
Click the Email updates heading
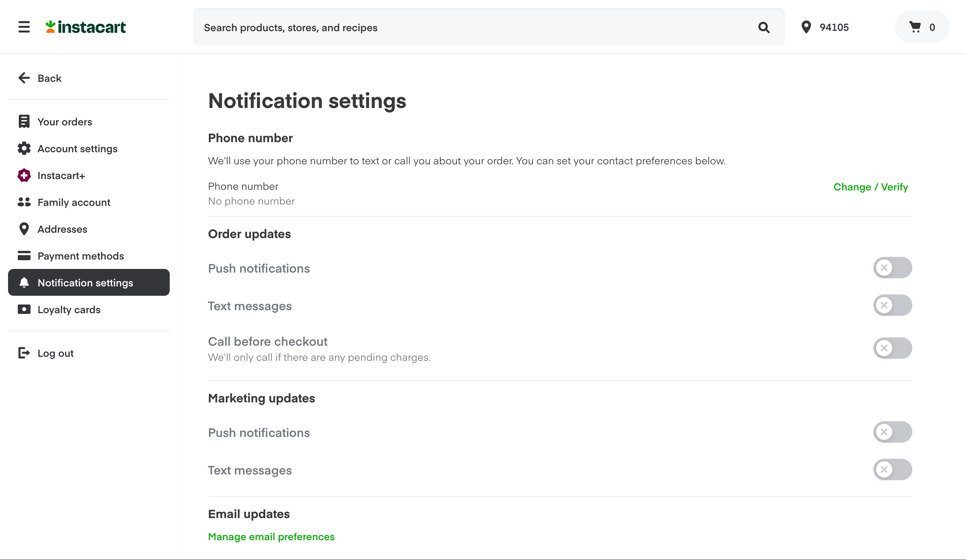point(249,514)
